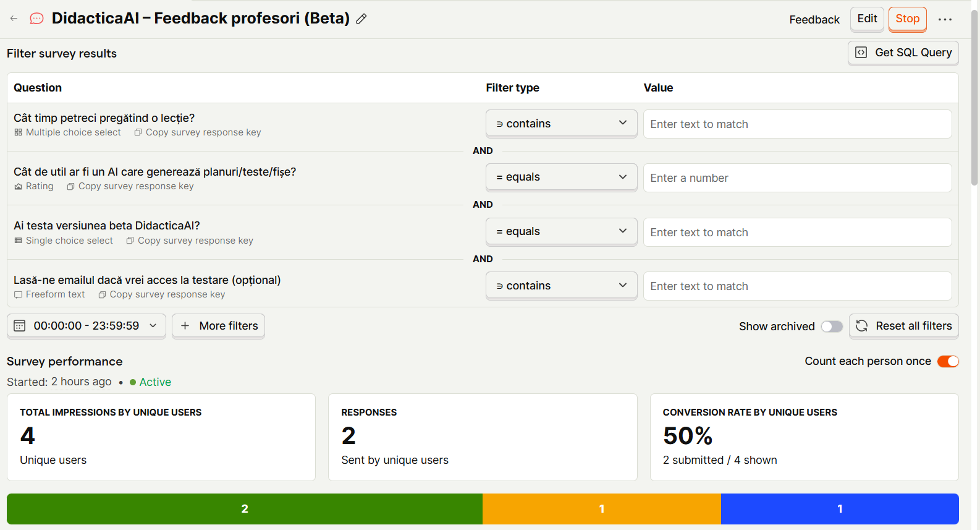Screen dimensions: 980x530
Task: Click Reset all filters button
Action: [x=903, y=326]
